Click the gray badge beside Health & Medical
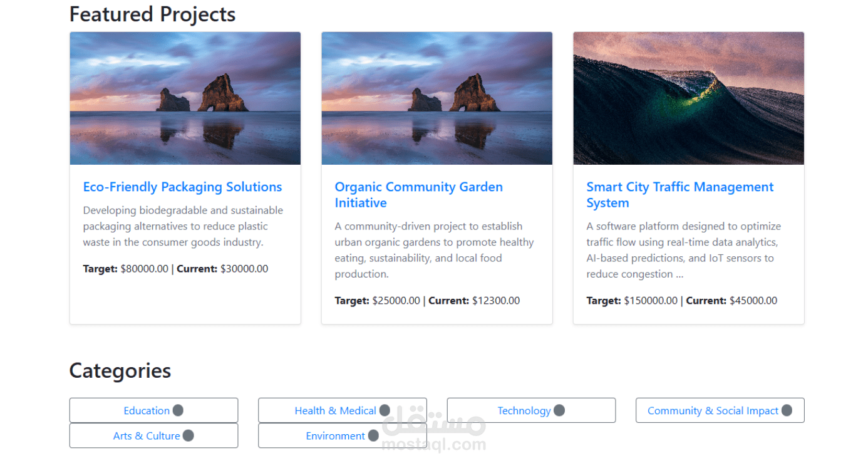 [x=385, y=410]
